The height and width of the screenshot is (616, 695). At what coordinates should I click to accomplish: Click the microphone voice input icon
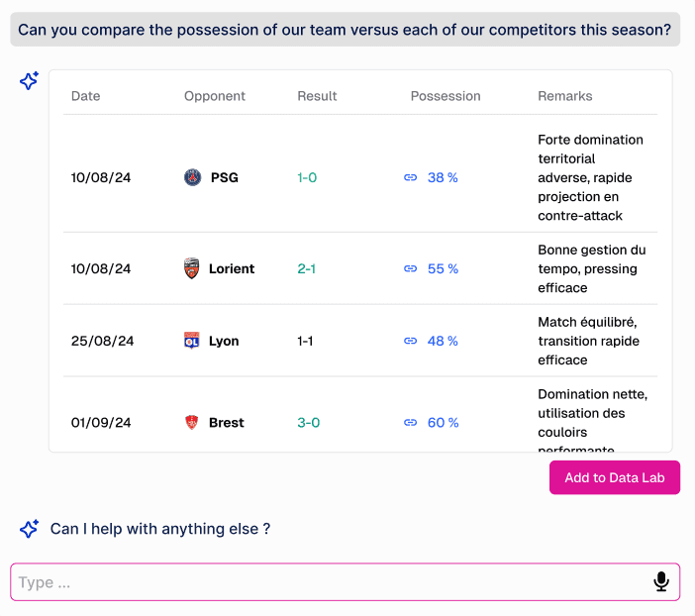point(661,582)
